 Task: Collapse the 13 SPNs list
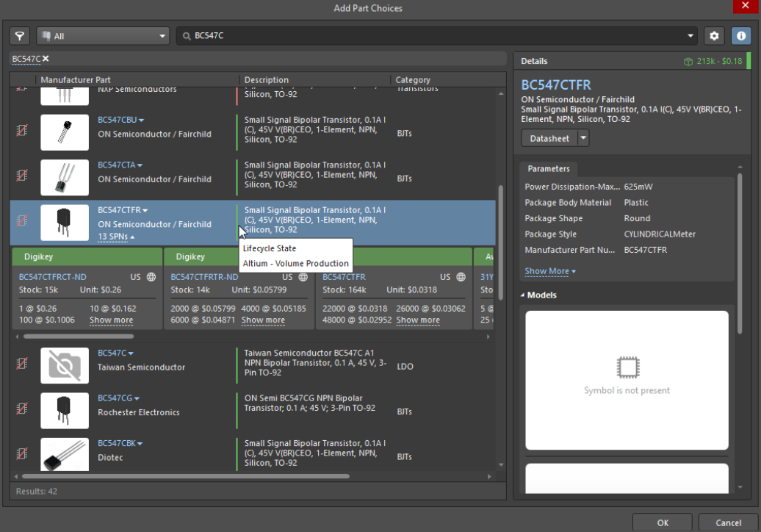tap(116, 237)
